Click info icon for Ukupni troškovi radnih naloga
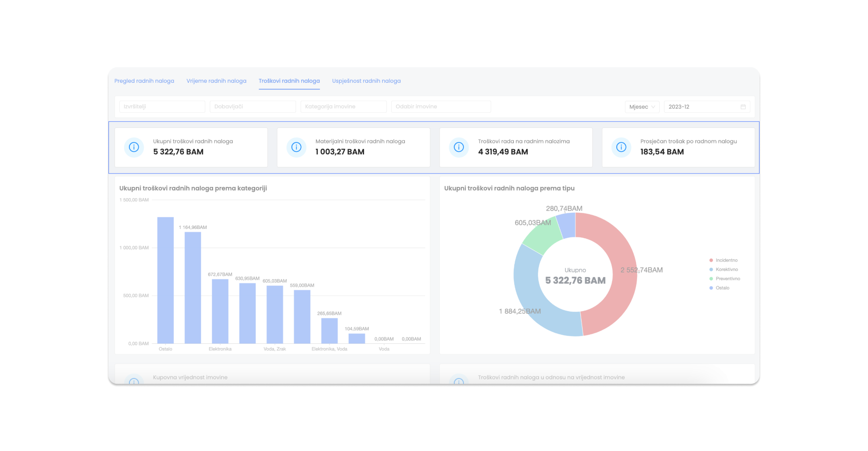Viewport: 868px width, 451px height. click(x=134, y=147)
